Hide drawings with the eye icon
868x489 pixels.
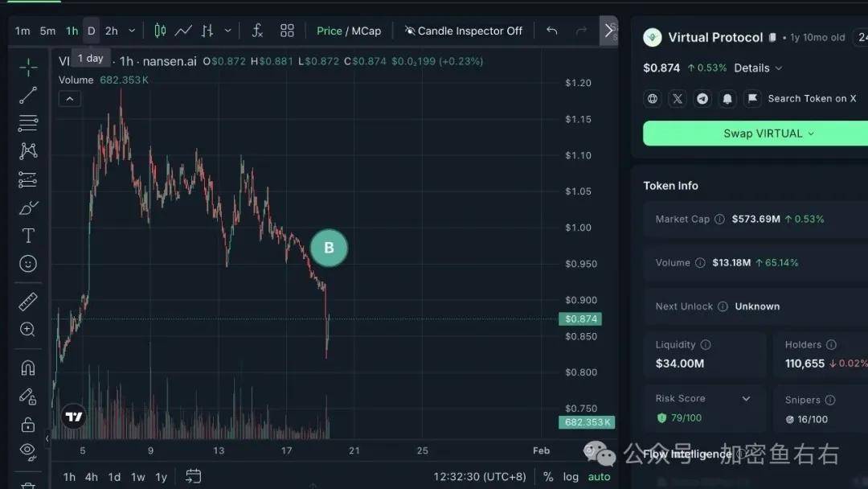point(28,450)
